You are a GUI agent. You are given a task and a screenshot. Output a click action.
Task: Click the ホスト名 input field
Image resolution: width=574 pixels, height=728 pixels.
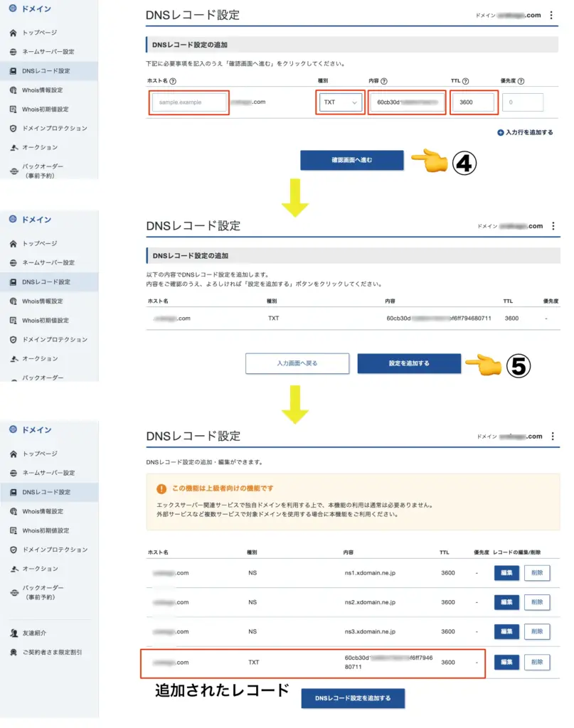tap(188, 102)
